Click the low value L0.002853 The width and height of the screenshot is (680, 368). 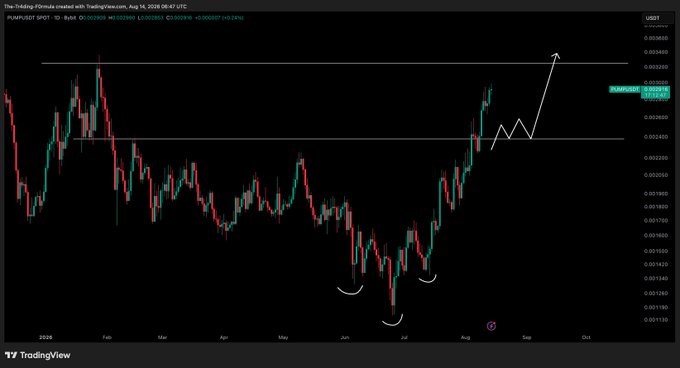150,18
